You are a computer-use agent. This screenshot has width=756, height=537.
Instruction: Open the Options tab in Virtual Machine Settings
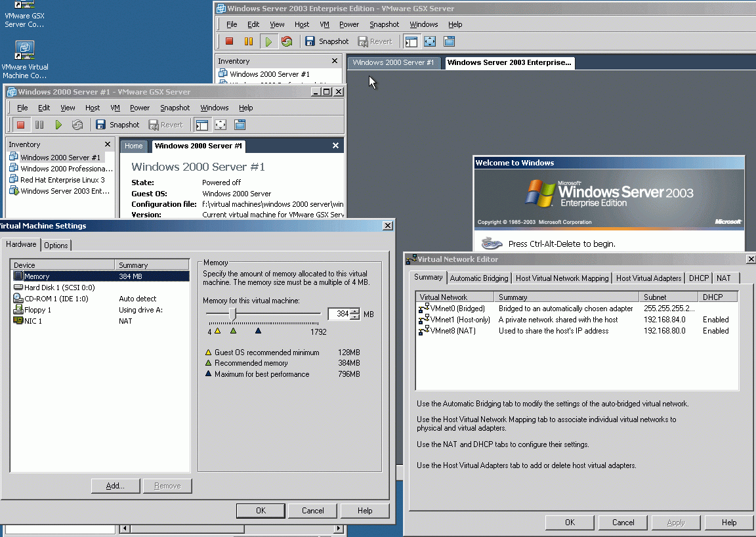(56, 245)
